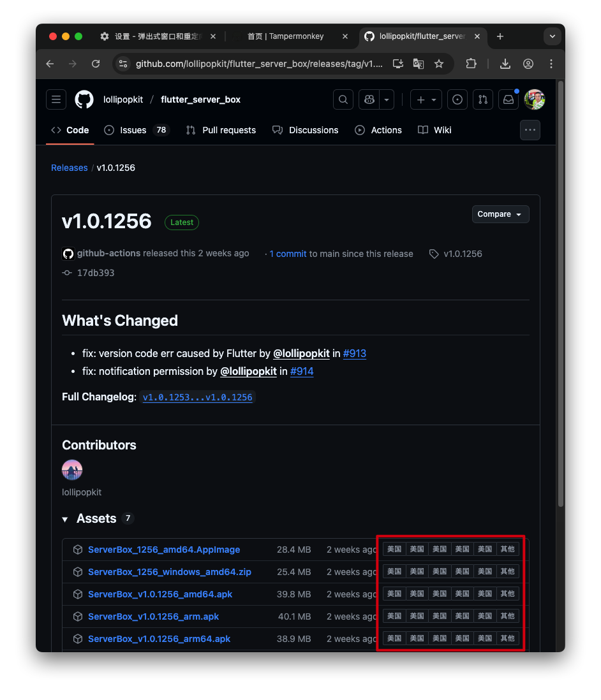Open pull request #913 link

click(355, 353)
